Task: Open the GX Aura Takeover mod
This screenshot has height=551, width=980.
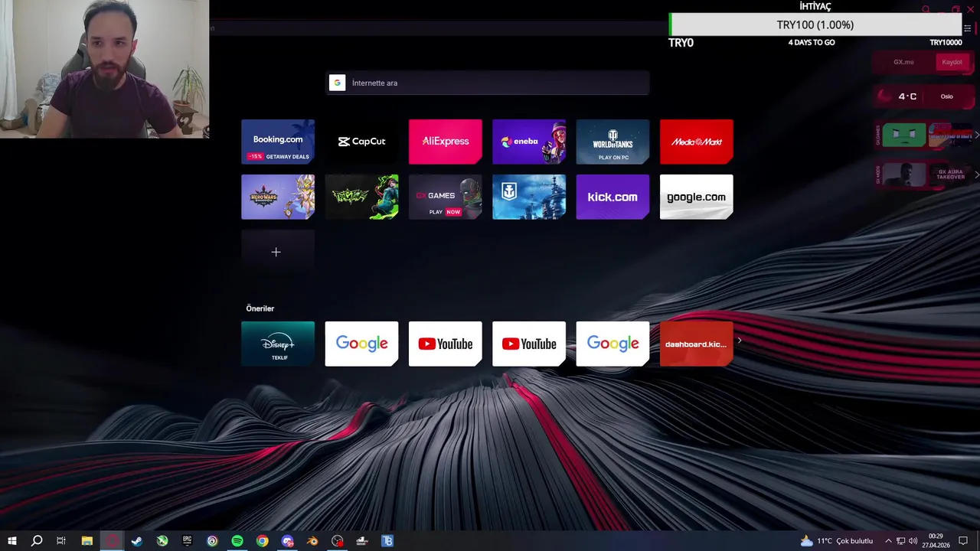Action: click(950, 175)
